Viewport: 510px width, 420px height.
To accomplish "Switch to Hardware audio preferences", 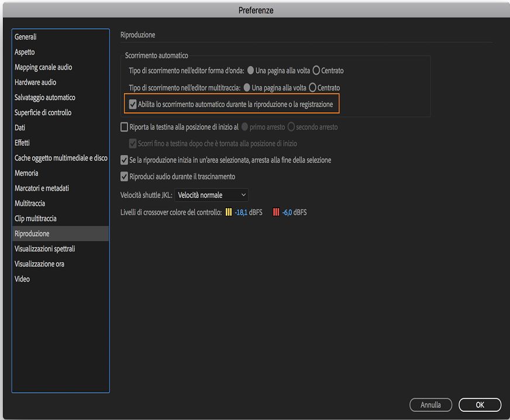I will 36,82.
